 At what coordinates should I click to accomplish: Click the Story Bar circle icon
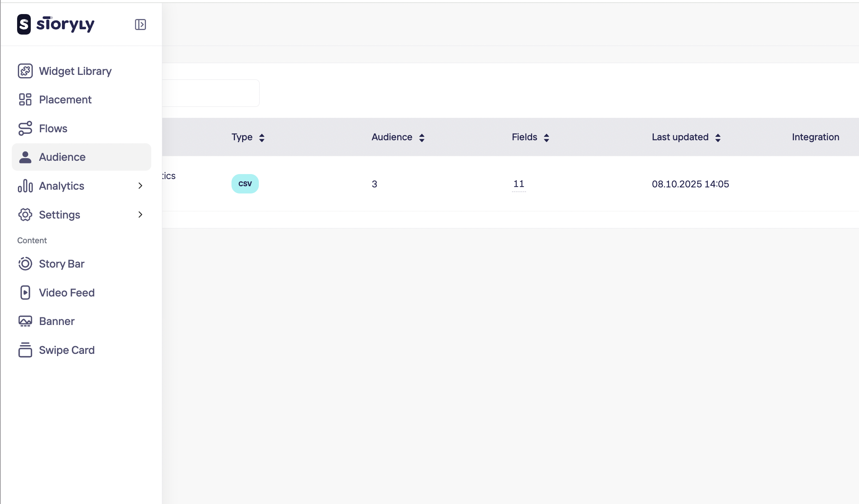point(25,264)
